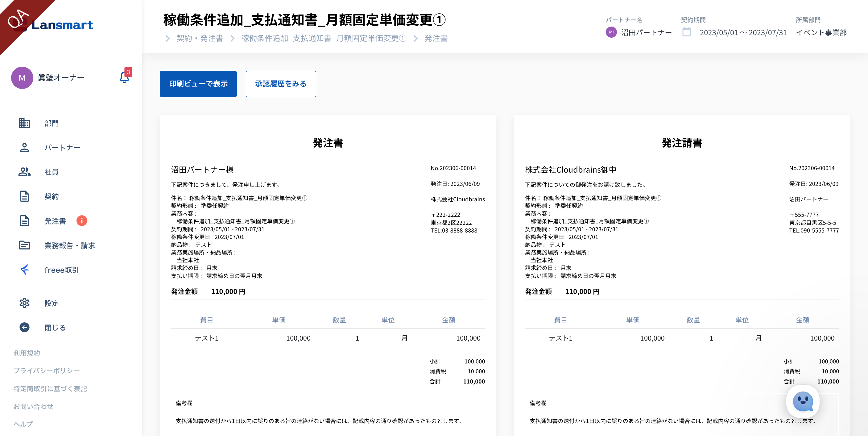Click the MI partner avatar in header
The image size is (868, 436).
point(611,32)
